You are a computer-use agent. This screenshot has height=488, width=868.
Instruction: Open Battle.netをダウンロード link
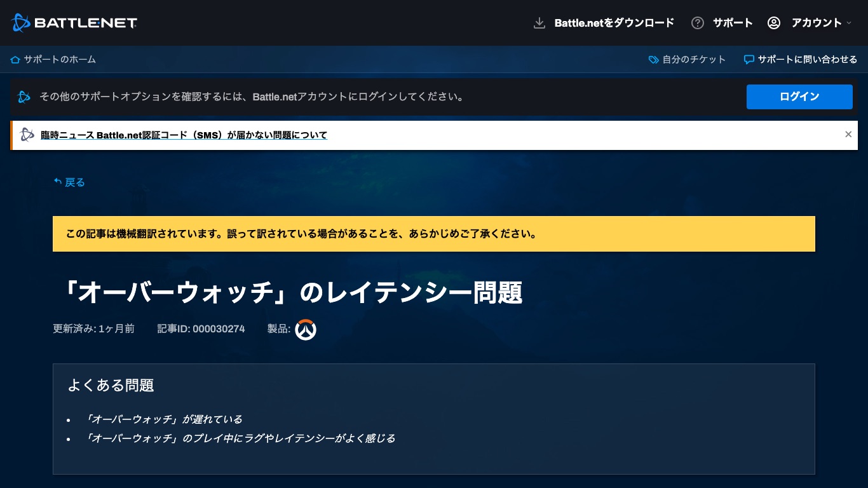tap(614, 23)
